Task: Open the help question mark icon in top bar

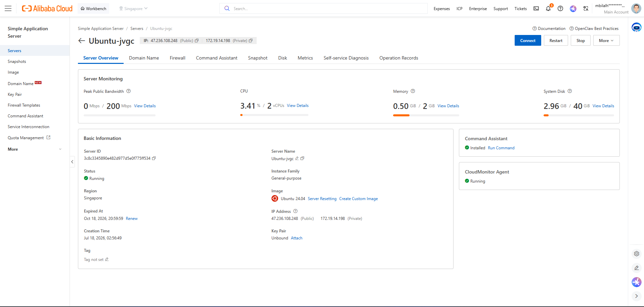Action: (x=560, y=8)
